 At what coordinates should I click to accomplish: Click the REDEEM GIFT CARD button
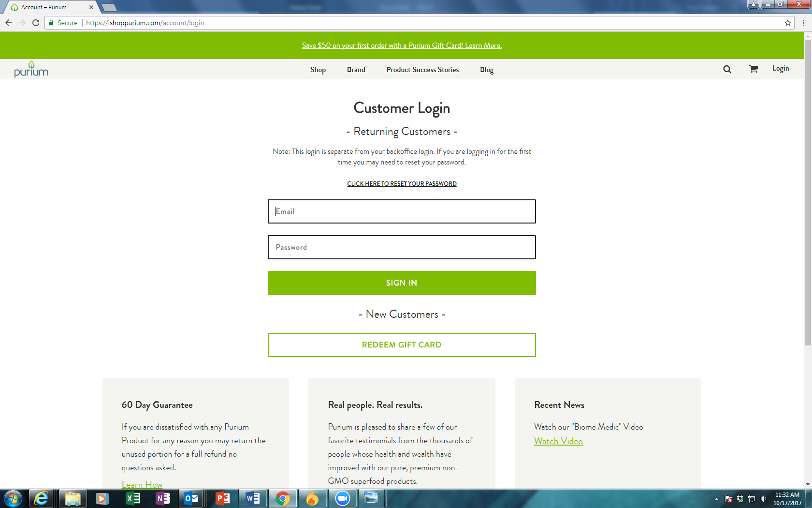tap(402, 345)
